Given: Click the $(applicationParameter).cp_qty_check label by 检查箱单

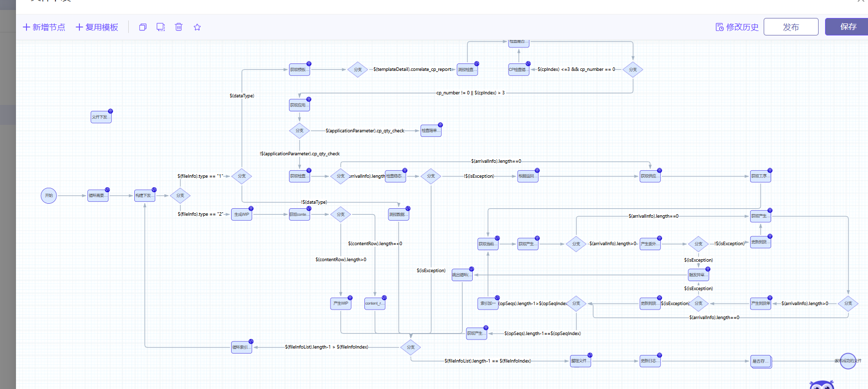Looking at the screenshot, I should pyautogui.click(x=365, y=131).
